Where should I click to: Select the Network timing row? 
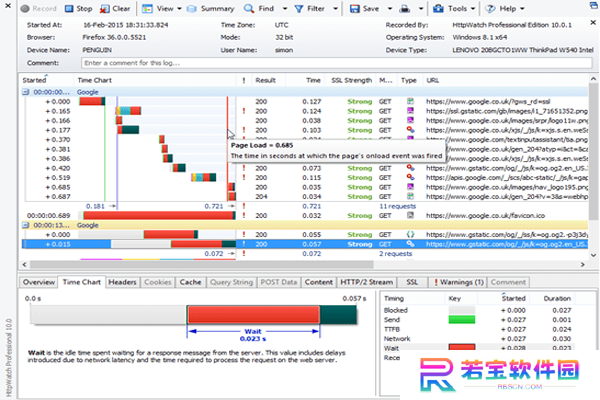click(x=478, y=339)
